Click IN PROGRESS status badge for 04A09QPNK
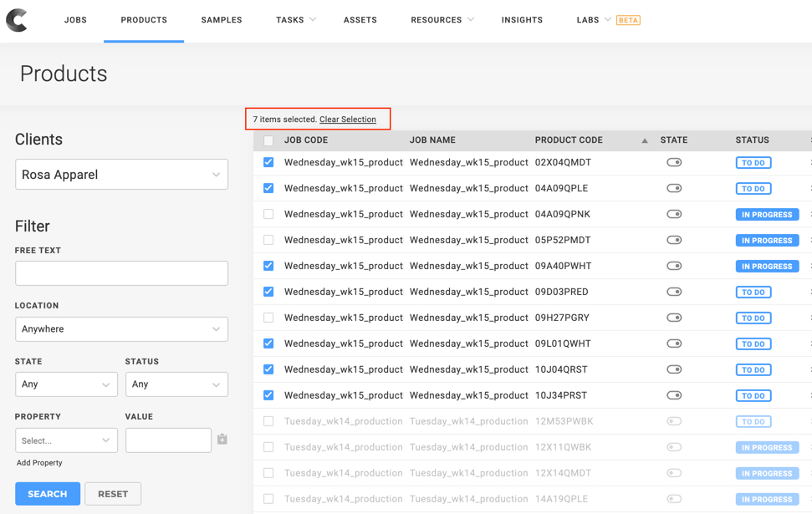The width and height of the screenshot is (812, 514). click(766, 215)
